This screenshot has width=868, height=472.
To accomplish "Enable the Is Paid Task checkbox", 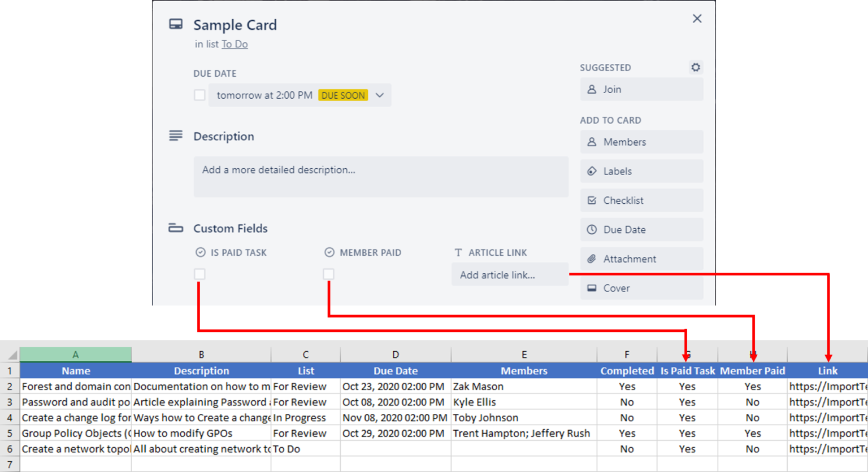I will [x=199, y=274].
